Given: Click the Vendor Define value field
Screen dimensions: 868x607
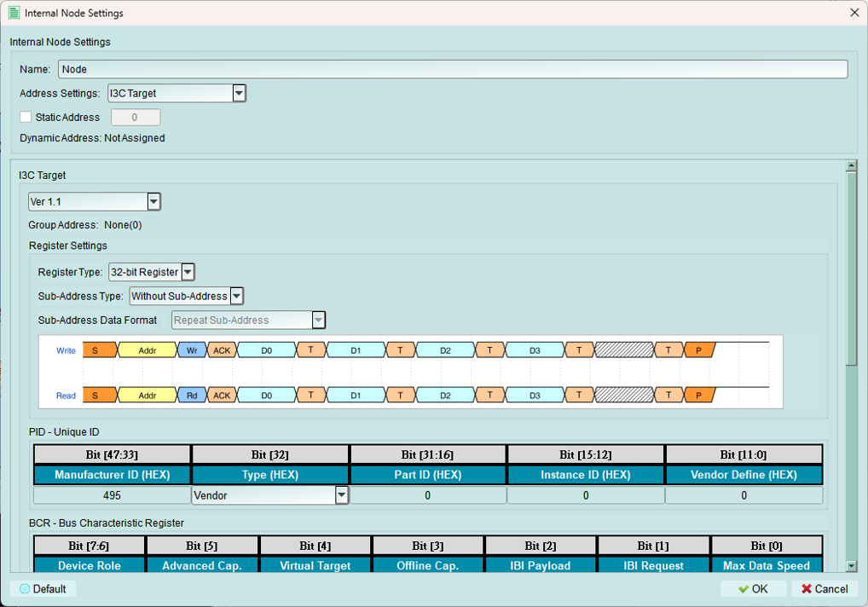Looking at the screenshot, I should pyautogui.click(x=744, y=495).
